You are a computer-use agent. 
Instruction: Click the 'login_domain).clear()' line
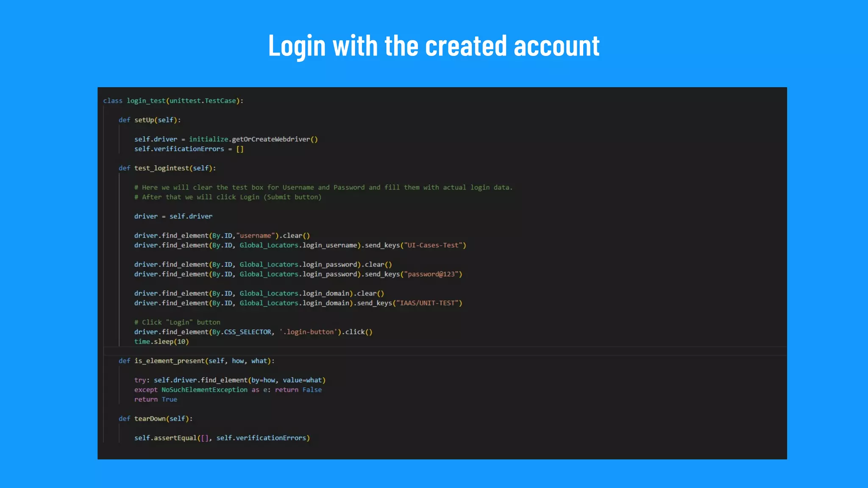click(x=259, y=293)
